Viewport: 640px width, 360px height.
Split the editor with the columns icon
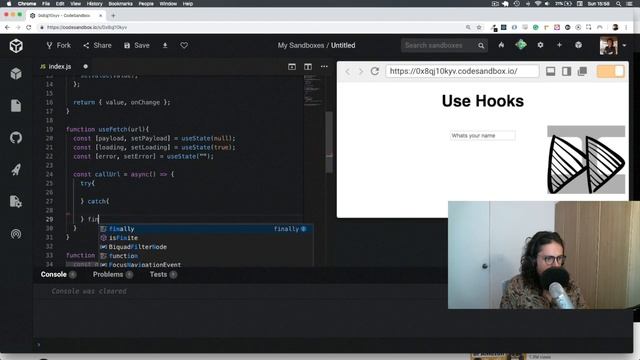point(308,67)
